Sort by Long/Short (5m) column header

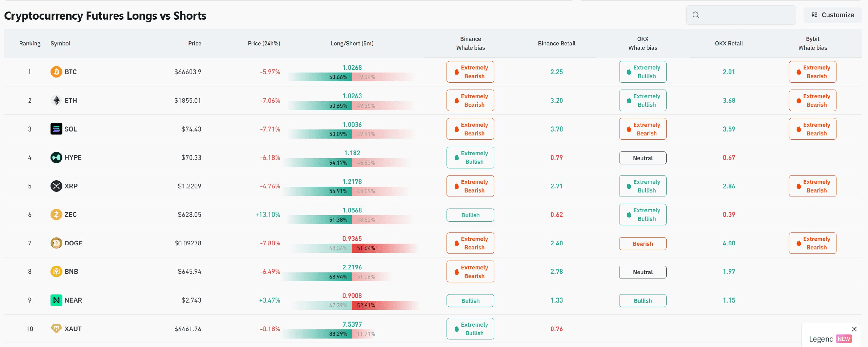(x=352, y=43)
